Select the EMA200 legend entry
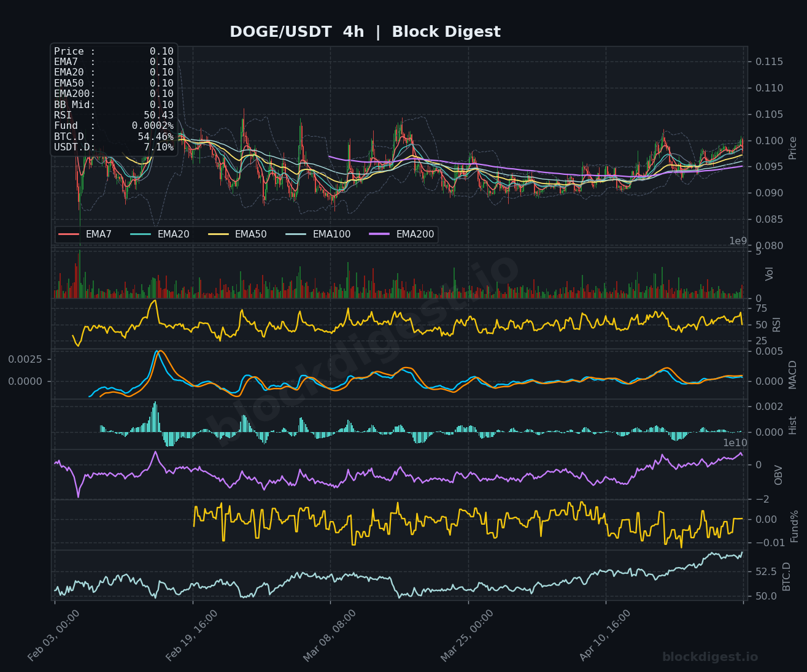This screenshot has height=672, width=807. [402, 234]
